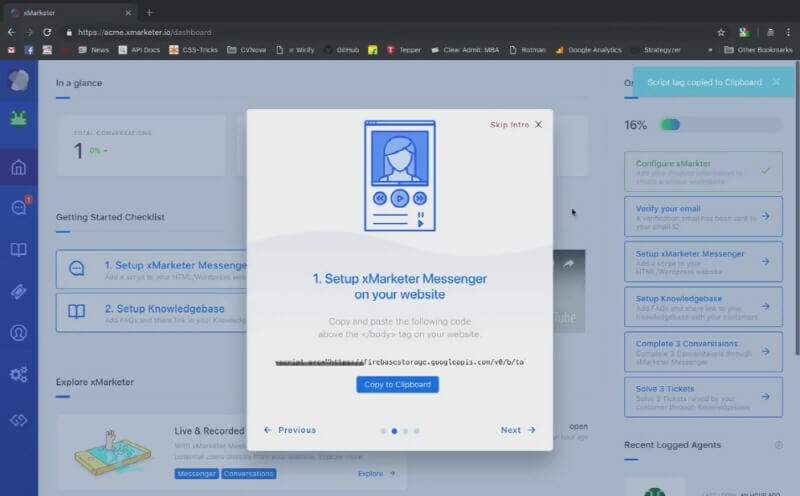Open API Docs bookmark
The height and width of the screenshot is (496, 800).
coord(139,50)
